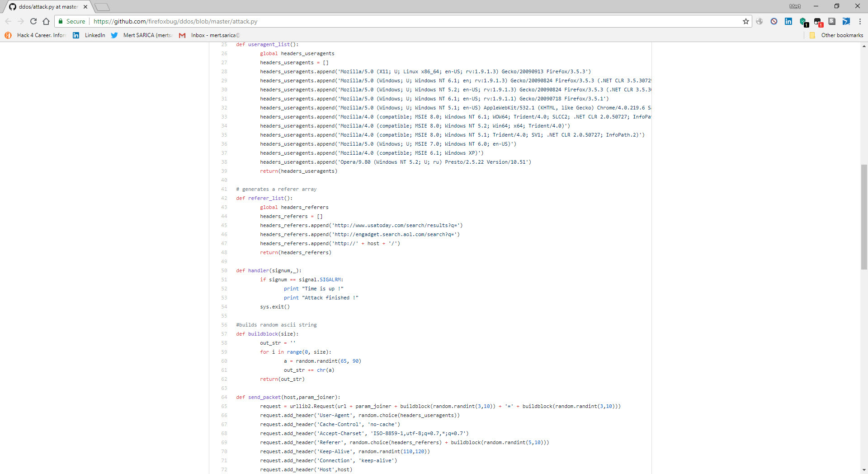Image resolution: width=868 pixels, height=474 pixels.
Task: Click the 'def buildblock(size):' line
Action: point(267,334)
